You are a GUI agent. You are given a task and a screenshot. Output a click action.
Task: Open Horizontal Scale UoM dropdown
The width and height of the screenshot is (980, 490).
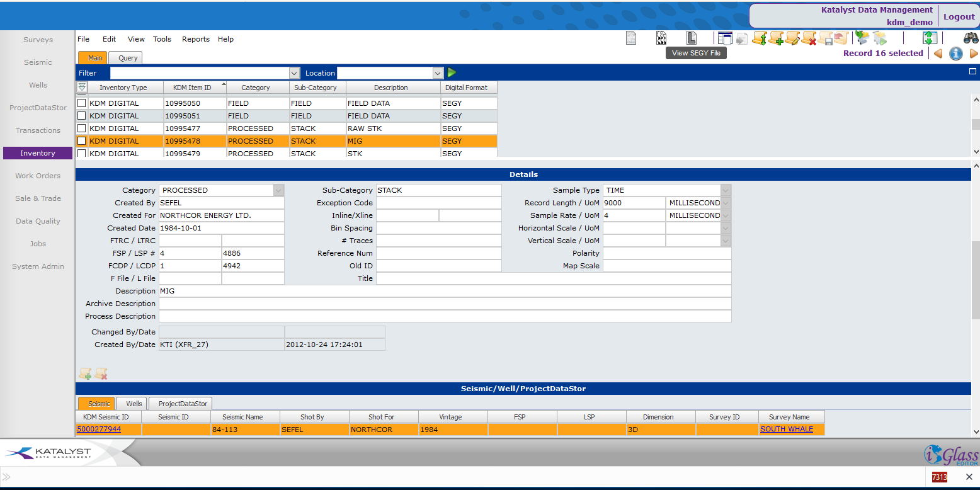pos(726,228)
